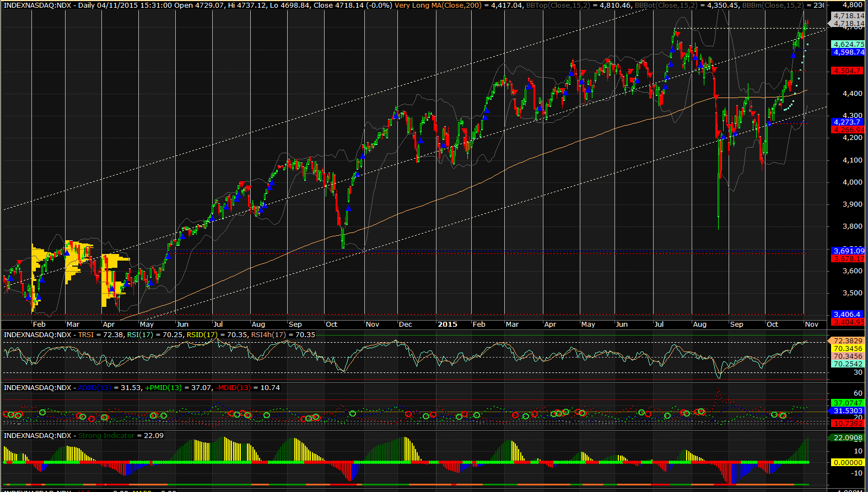Image resolution: width=868 pixels, height=492 pixels.
Task: Click the 'Open 4729.07' value in header
Action: click(198, 5)
